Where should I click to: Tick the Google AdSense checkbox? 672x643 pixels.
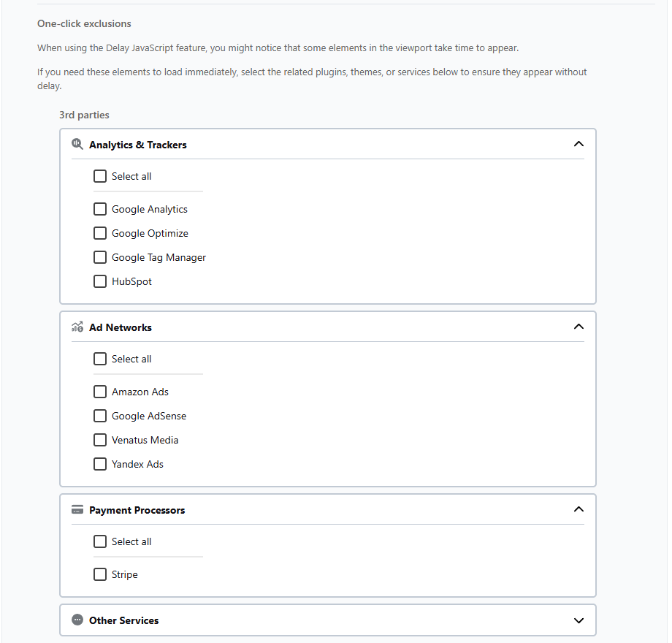point(100,416)
